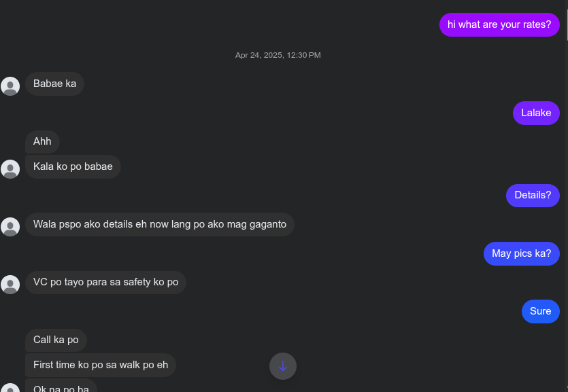The height and width of the screenshot is (392, 568).
Task: Click the 'First time ko po sa walk' message
Action: pos(101,365)
